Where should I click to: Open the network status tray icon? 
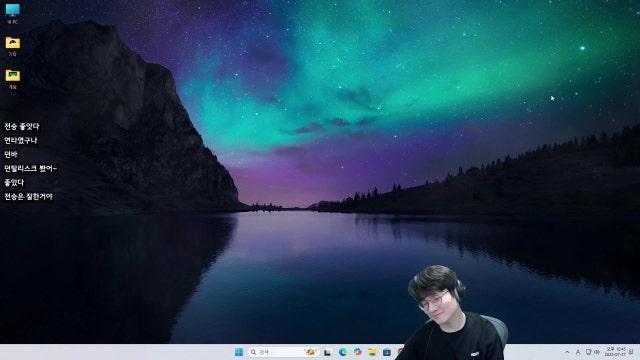588,352
